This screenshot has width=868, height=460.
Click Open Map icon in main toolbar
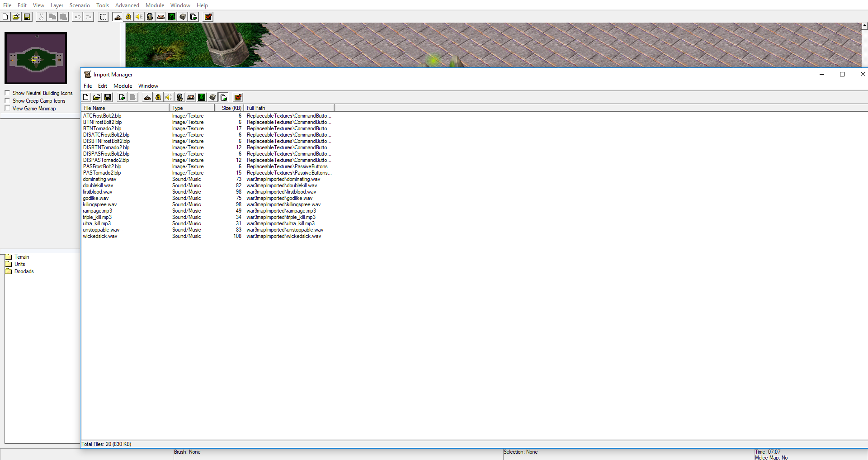point(16,17)
